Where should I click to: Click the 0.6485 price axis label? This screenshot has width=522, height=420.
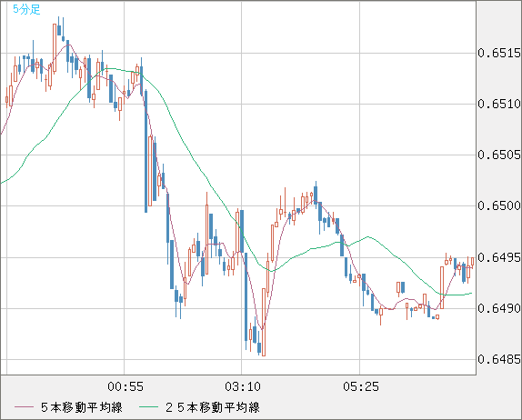[x=499, y=359]
